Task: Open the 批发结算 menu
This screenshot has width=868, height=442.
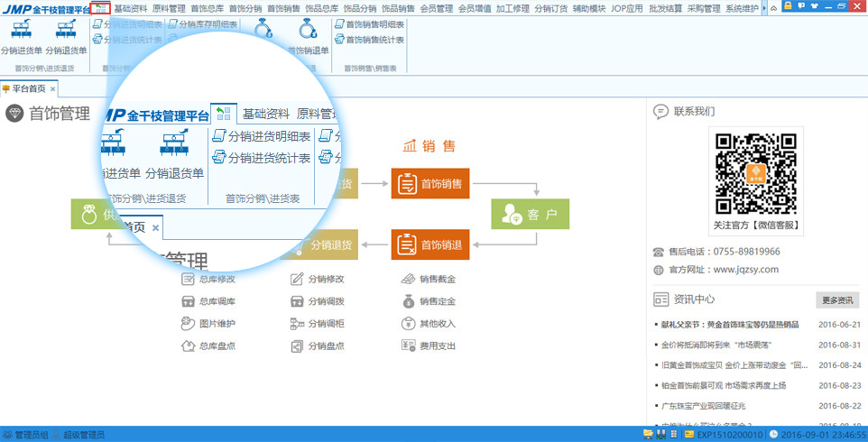Action: pos(666,8)
